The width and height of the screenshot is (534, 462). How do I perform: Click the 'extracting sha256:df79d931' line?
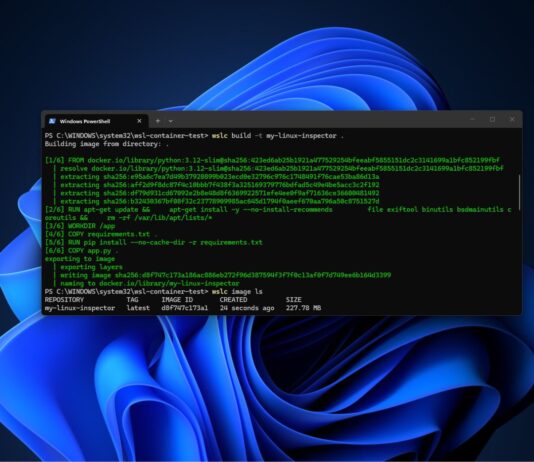click(x=220, y=193)
